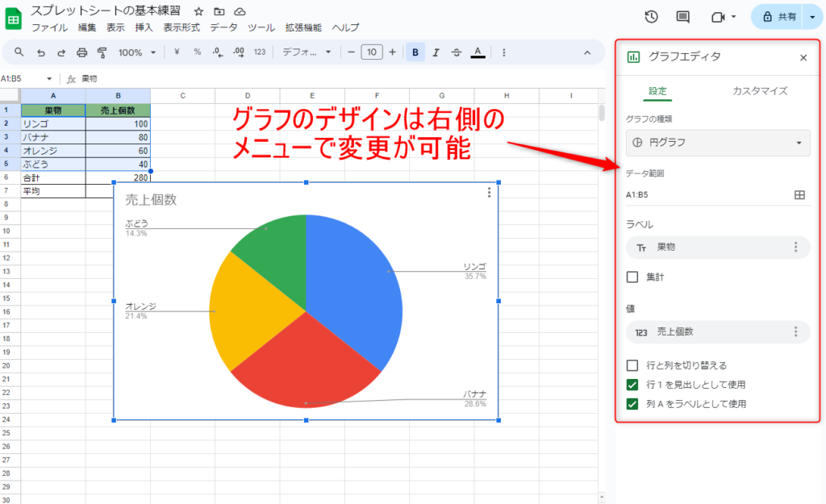The width and height of the screenshot is (826, 504).
Task: Open version history clock icon
Action: [x=652, y=17]
